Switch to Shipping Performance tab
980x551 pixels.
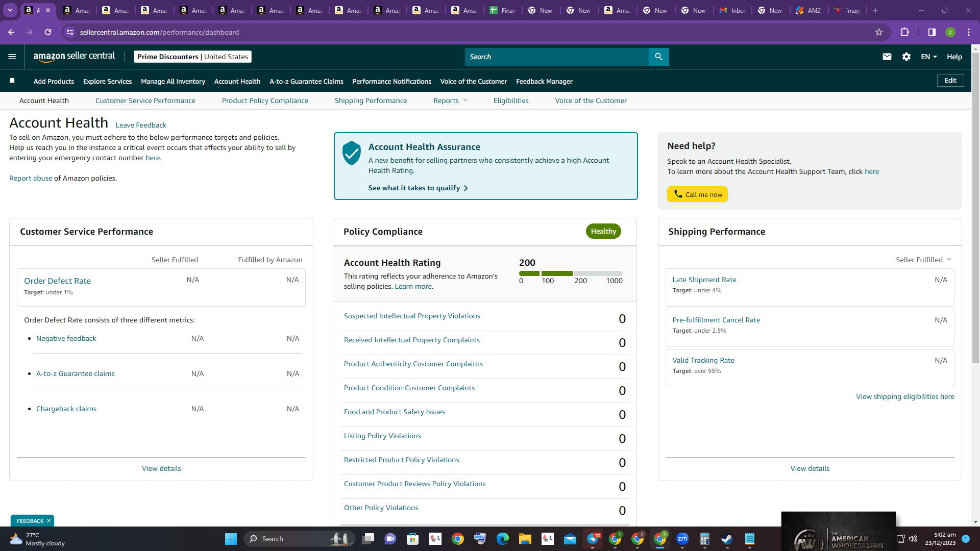click(x=371, y=101)
